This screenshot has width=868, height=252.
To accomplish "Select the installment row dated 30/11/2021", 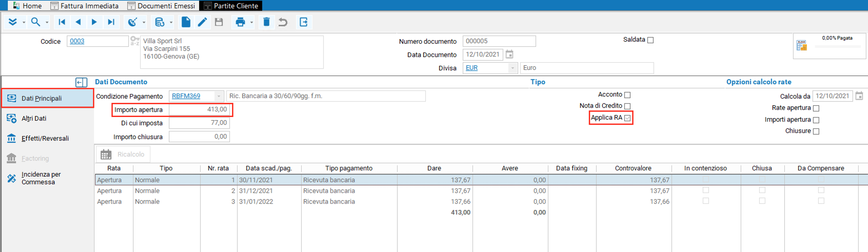I will [x=481, y=180].
